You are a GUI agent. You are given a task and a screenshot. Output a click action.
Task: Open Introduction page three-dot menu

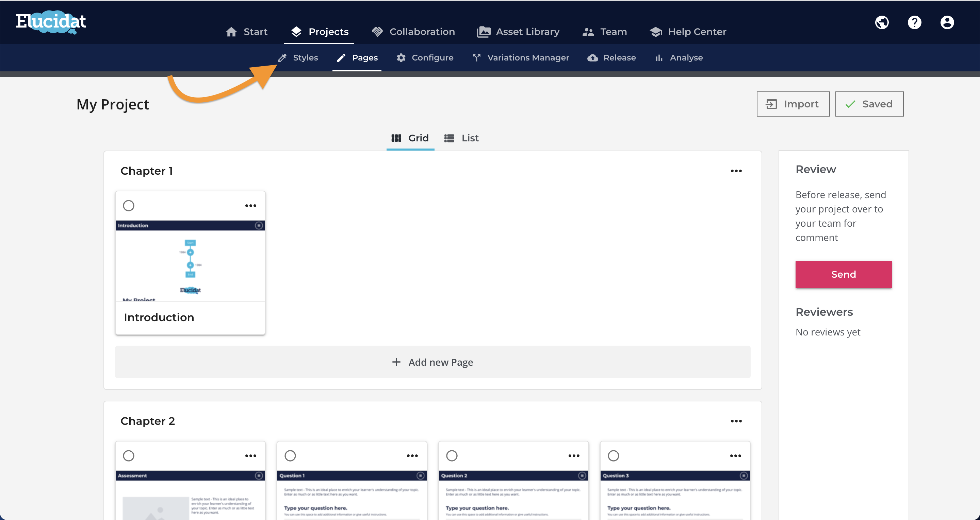pyautogui.click(x=251, y=206)
